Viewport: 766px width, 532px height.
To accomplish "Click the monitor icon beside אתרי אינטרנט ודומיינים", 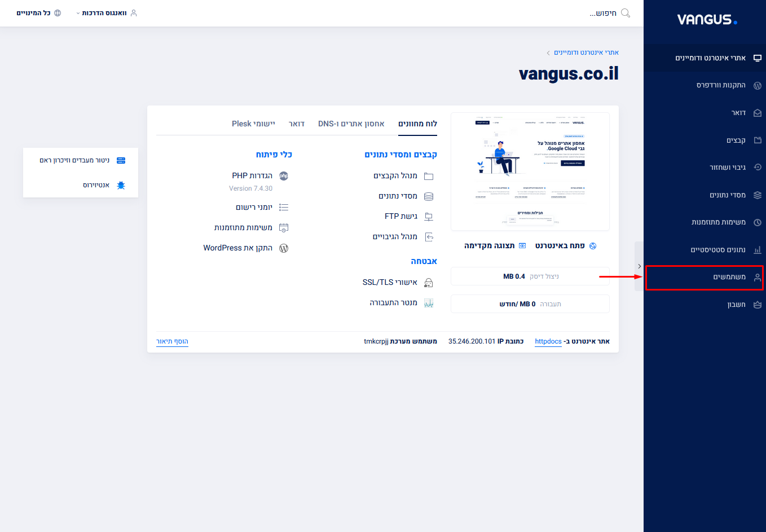I will point(758,58).
